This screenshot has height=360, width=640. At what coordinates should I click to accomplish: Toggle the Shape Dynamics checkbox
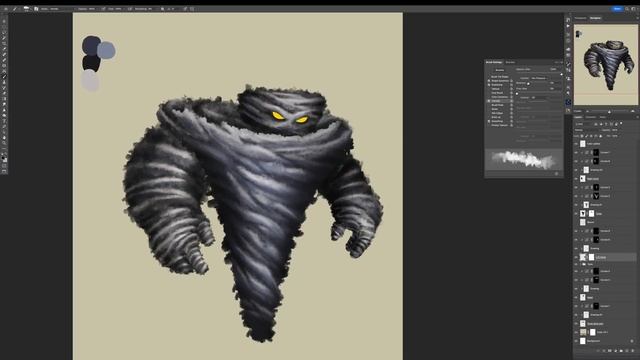pyautogui.click(x=489, y=81)
